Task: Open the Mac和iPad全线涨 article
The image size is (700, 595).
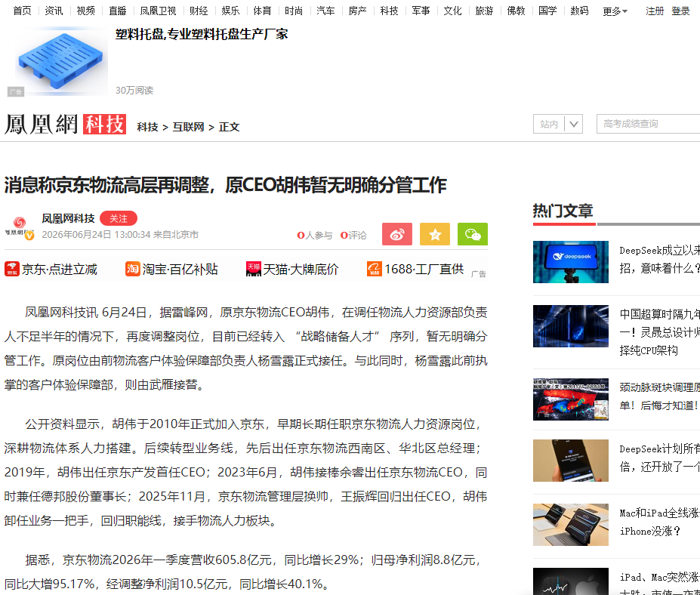Action: 660,522
